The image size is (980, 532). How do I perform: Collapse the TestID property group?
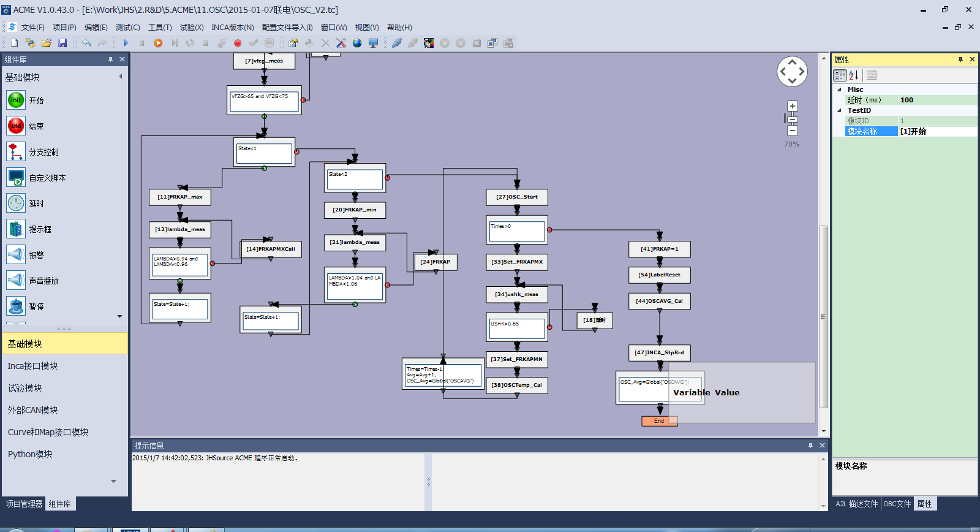tap(839, 110)
